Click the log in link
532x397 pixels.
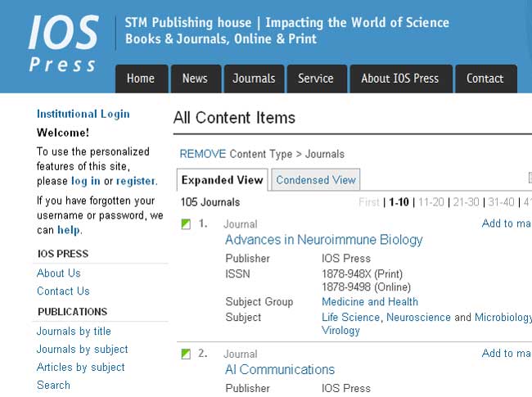pos(86,181)
